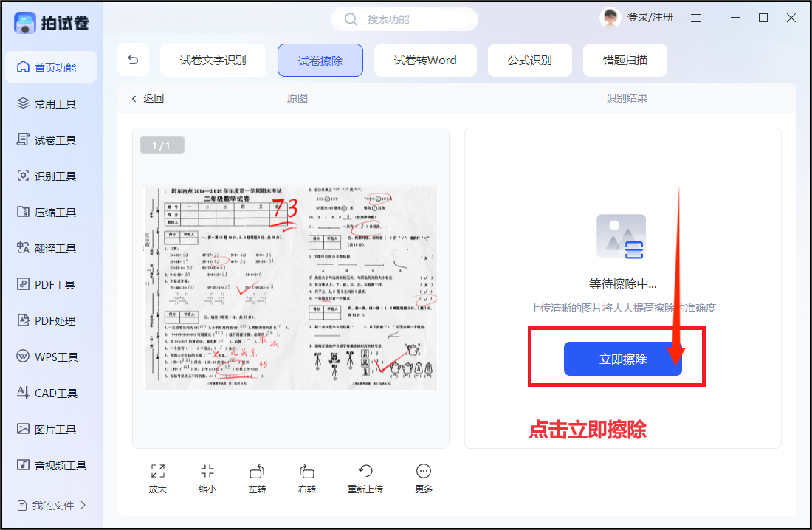Rotate the image right with 右转

306,478
